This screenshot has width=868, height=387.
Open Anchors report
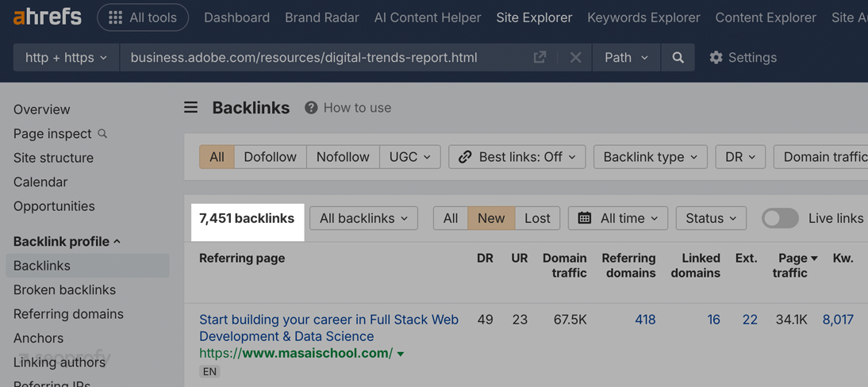[39, 339]
